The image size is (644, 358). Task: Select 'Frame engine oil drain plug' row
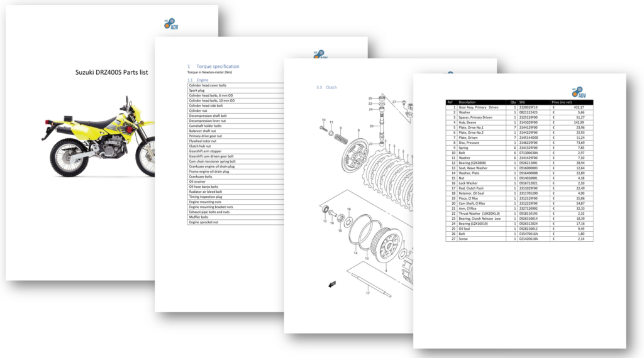[236, 171]
